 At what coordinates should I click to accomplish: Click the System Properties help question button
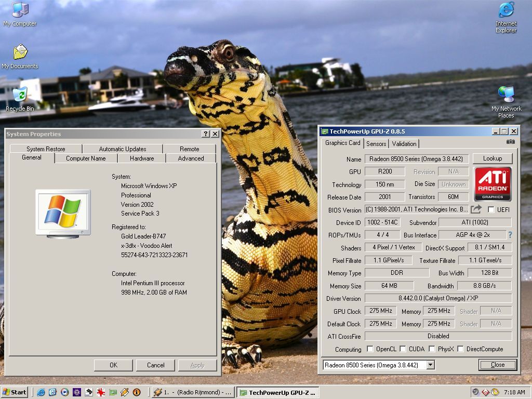pos(206,134)
